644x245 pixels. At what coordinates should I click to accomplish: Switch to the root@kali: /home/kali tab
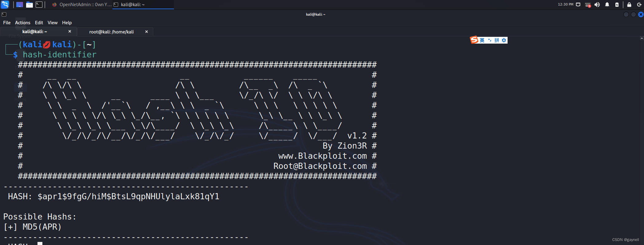pos(112,32)
